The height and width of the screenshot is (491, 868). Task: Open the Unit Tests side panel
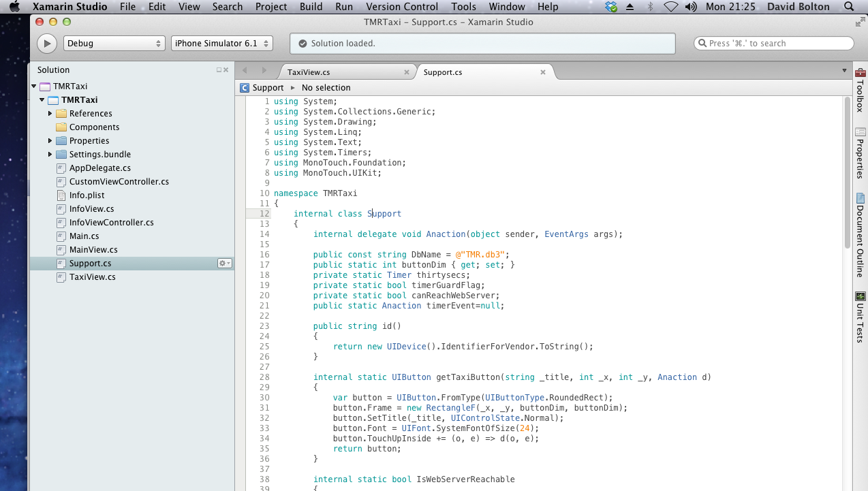860,318
